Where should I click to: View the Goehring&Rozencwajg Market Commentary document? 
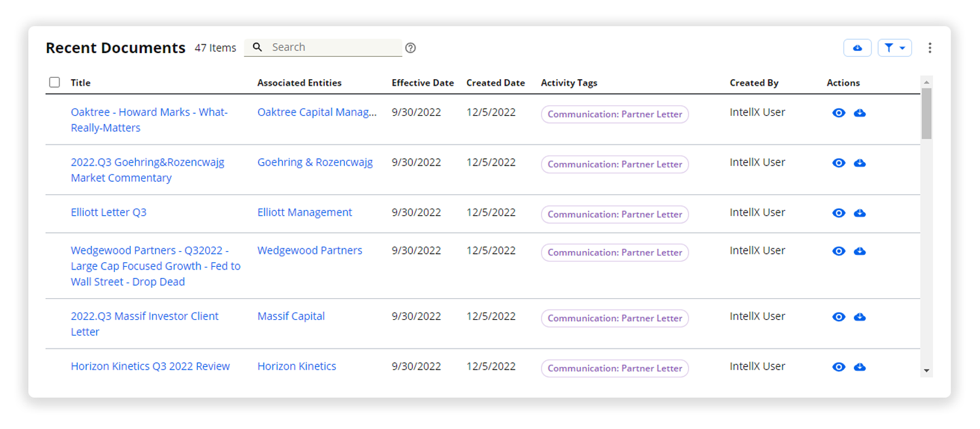(x=839, y=163)
